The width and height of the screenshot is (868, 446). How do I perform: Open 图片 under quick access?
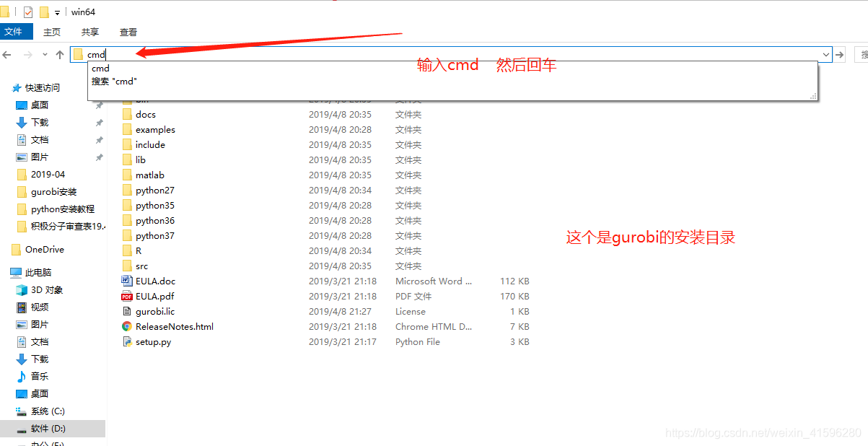40,157
